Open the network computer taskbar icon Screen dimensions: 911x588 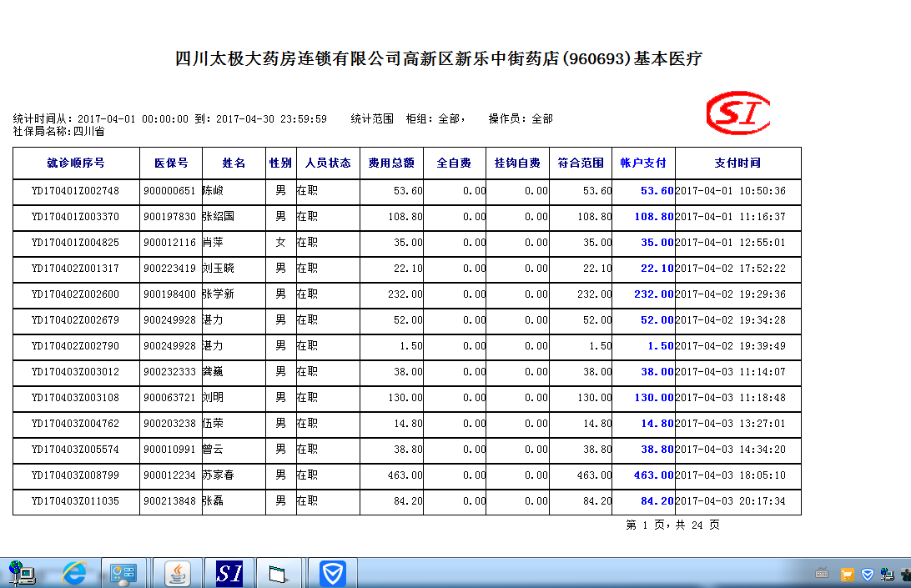click(x=22, y=574)
